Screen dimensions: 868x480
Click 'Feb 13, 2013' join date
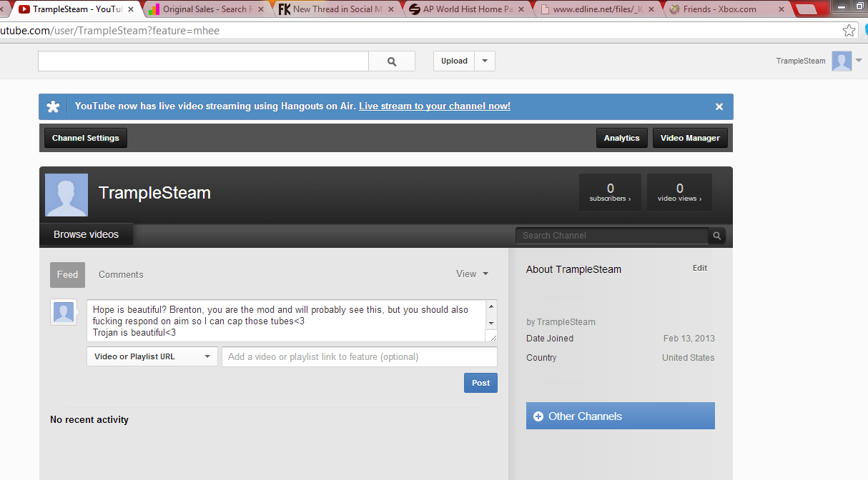coord(689,339)
